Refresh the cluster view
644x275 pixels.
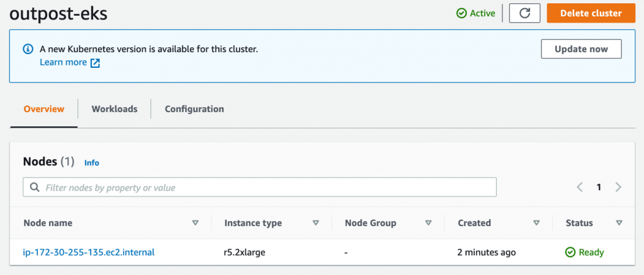(525, 13)
